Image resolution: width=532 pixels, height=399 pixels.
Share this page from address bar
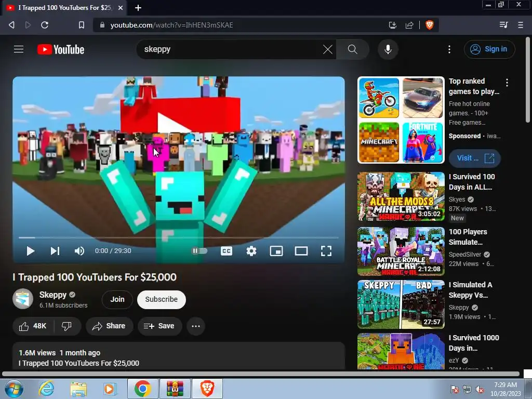(409, 25)
